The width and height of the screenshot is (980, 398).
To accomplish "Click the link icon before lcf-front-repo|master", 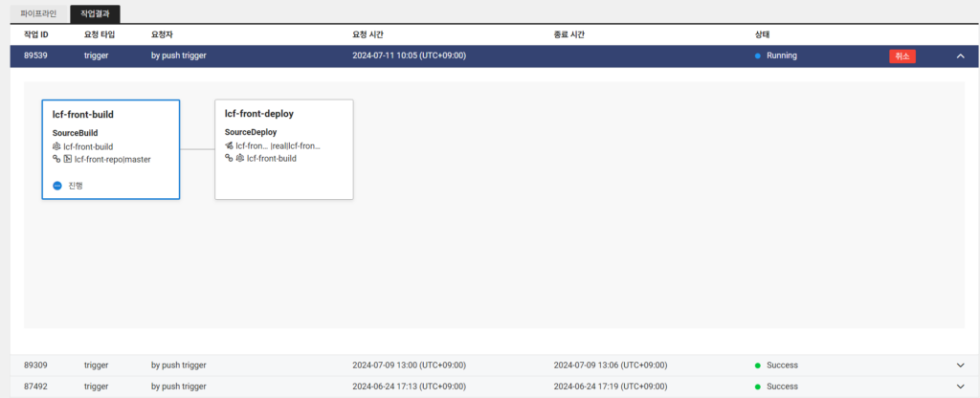I will tap(56, 159).
